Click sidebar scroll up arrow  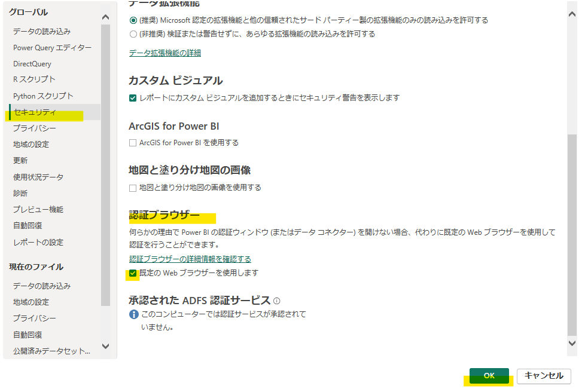[105, 17]
